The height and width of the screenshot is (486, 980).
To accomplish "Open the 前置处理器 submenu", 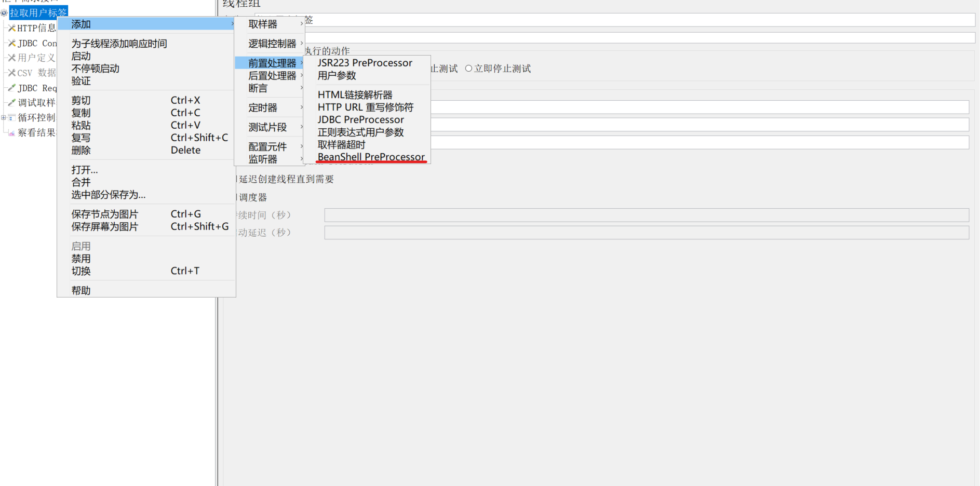I will tap(270, 63).
